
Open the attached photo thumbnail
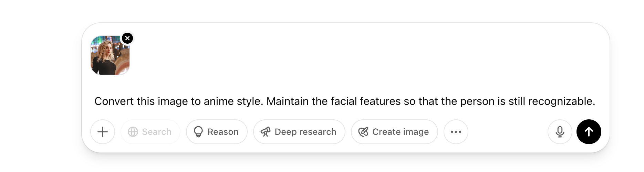coord(110,56)
